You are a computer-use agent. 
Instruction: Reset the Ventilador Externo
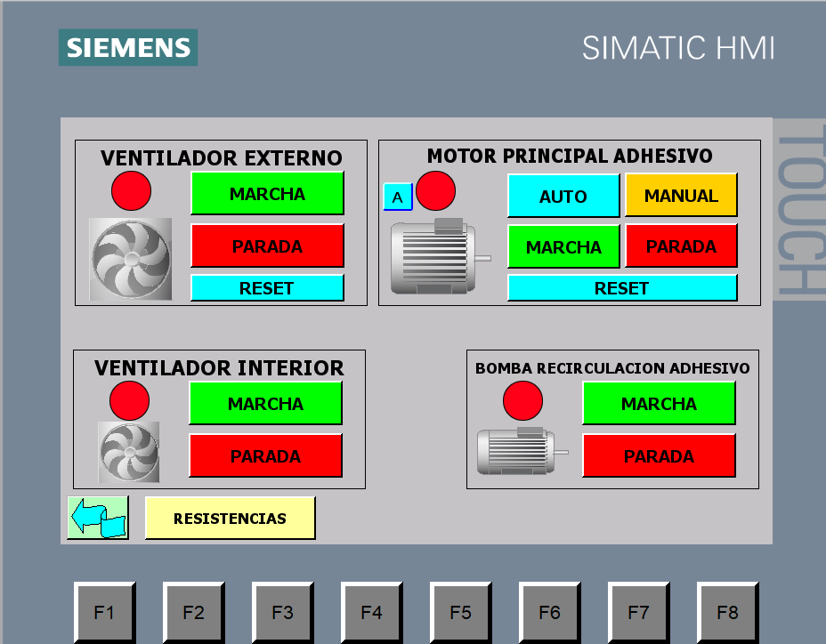[x=267, y=288]
